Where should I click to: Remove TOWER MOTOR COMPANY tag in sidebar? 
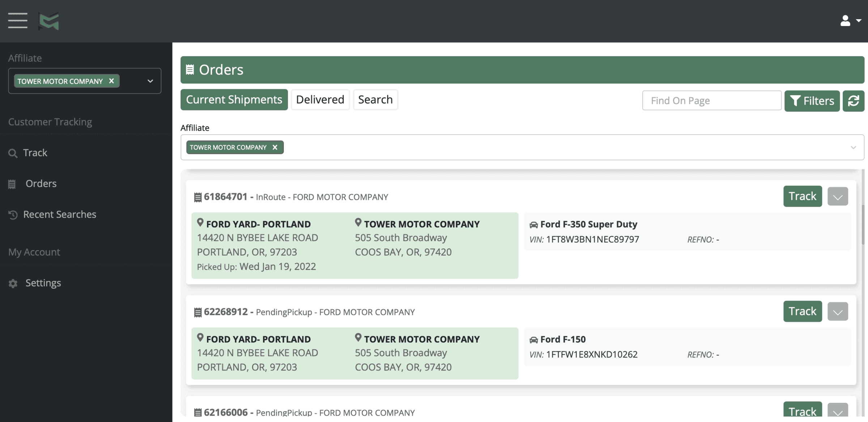click(111, 81)
